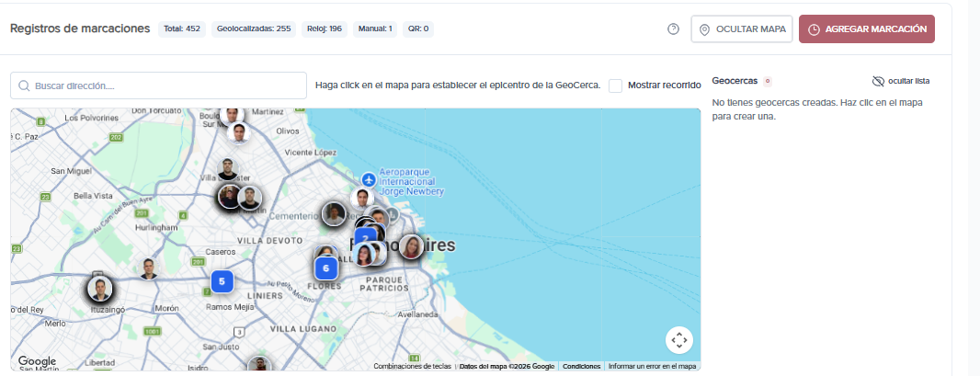Click the Aeroparque Internacional Jorge Newbery label
Screen dimensions: 980x376
point(411,181)
